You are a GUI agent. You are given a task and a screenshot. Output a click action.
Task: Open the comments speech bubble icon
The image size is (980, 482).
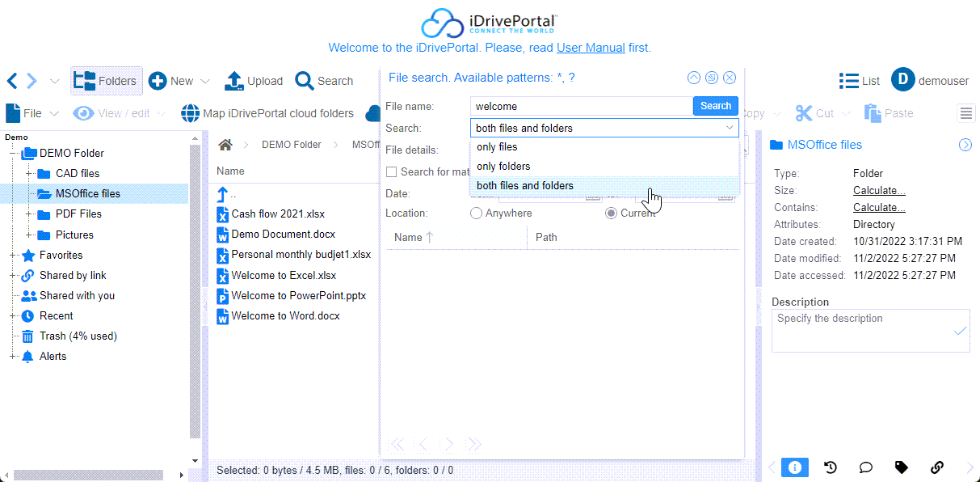click(865, 467)
